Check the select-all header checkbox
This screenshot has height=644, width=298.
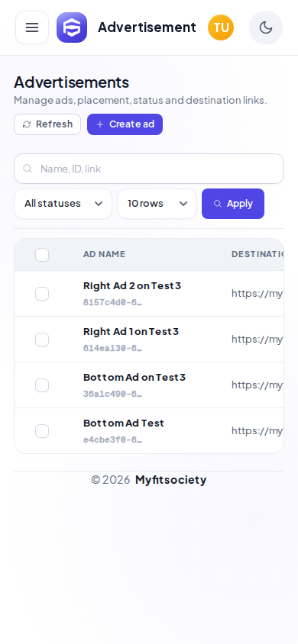[42, 255]
